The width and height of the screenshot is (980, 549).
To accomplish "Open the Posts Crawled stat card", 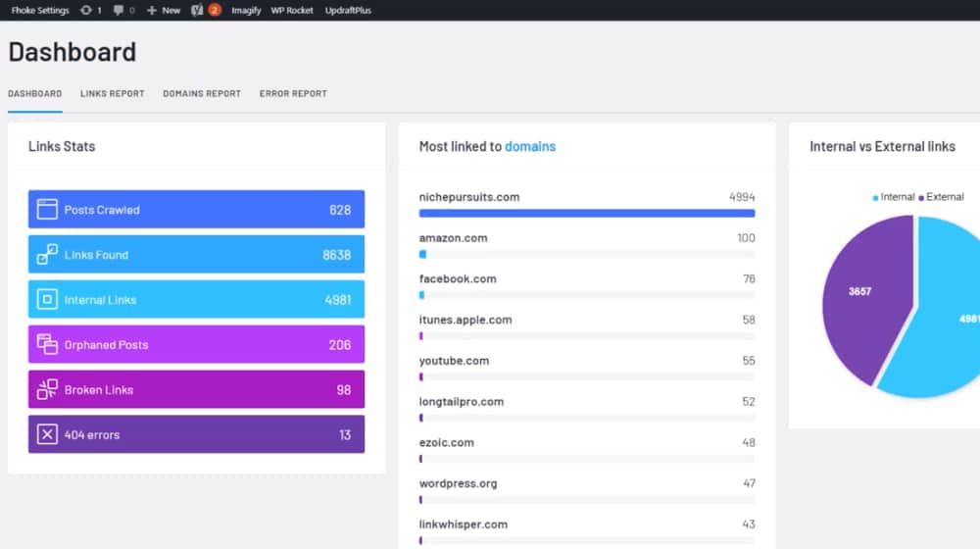I will tap(196, 210).
